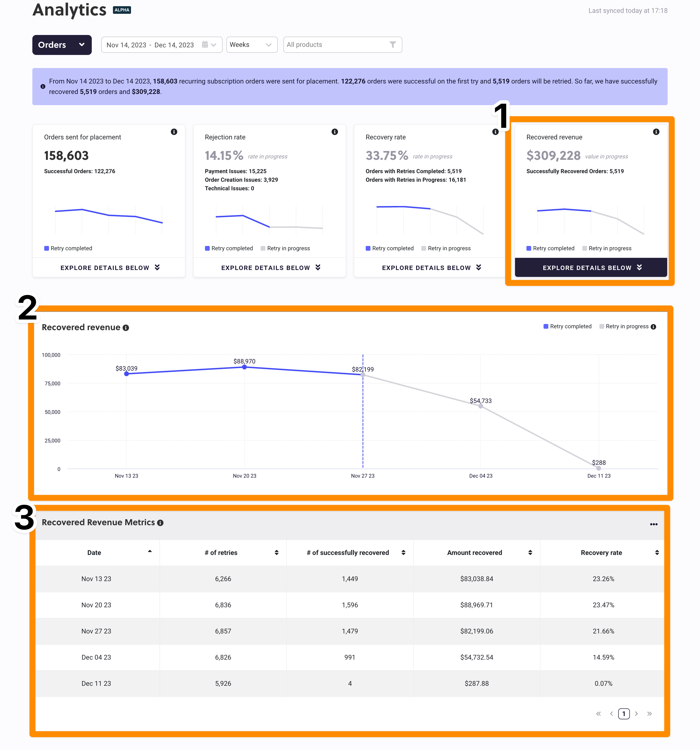
Task: Click the info icon next to Recovered Revenue Metrics heading
Action: point(161,523)
